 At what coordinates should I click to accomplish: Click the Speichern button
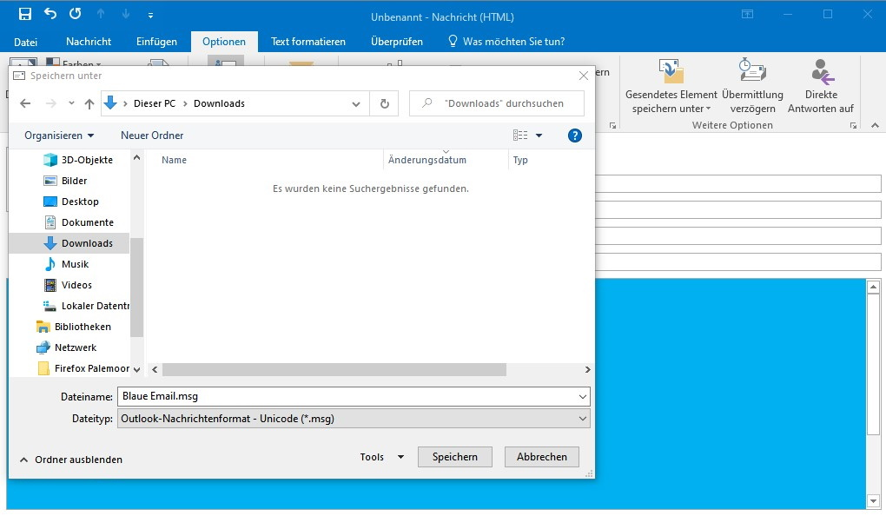455,457
